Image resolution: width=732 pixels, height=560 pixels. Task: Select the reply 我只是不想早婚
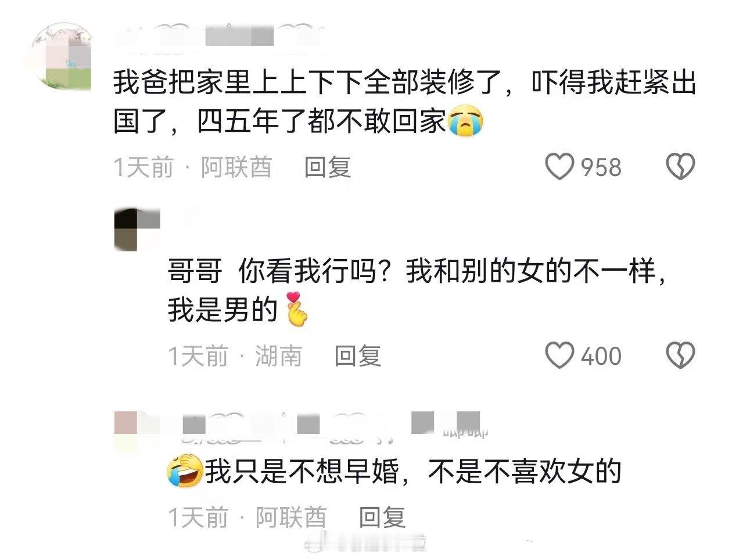413,471
